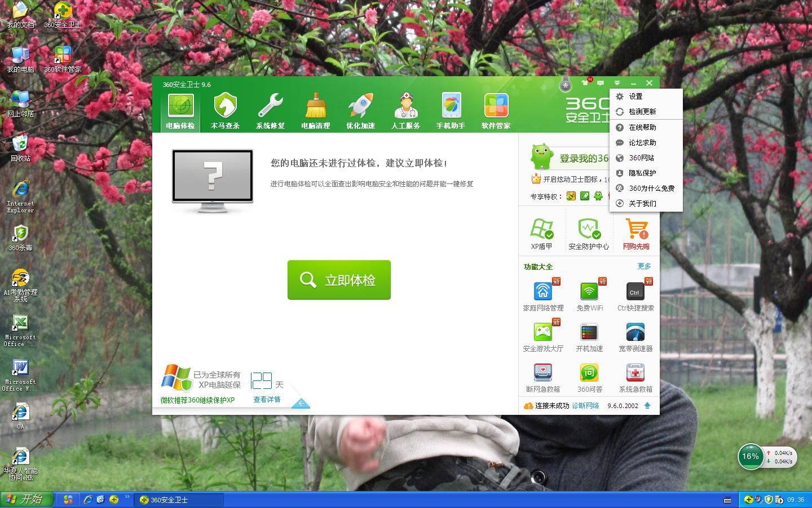812x508 pixels.
Task: Open XP盾甲 shield feature
Action: 541,234
